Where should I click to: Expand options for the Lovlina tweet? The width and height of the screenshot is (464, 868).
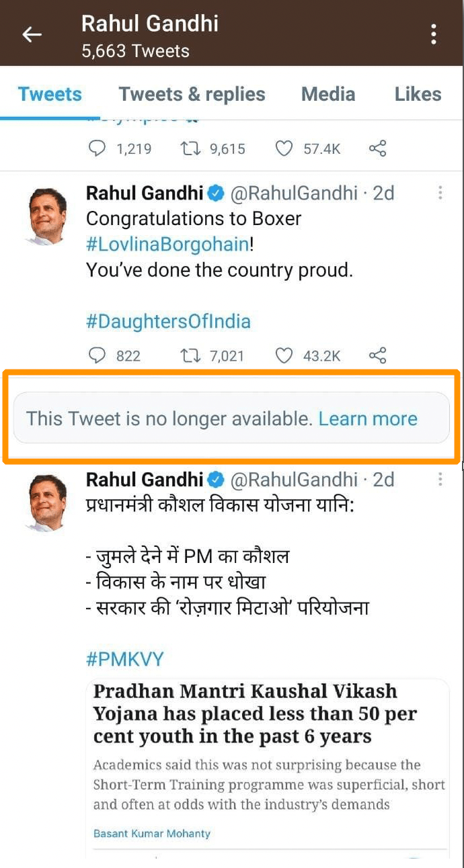(440, 193)
